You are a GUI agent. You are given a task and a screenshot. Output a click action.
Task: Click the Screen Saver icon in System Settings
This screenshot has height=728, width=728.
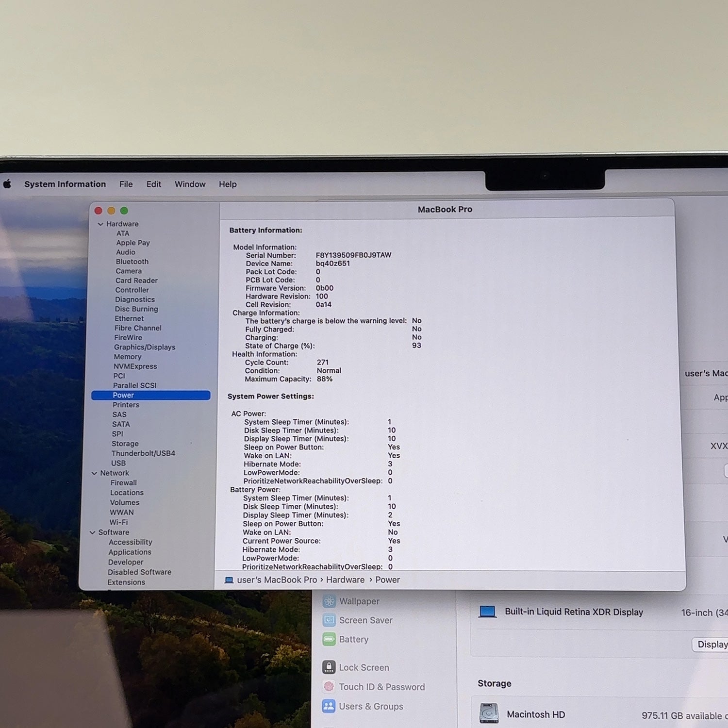[329, 620]
